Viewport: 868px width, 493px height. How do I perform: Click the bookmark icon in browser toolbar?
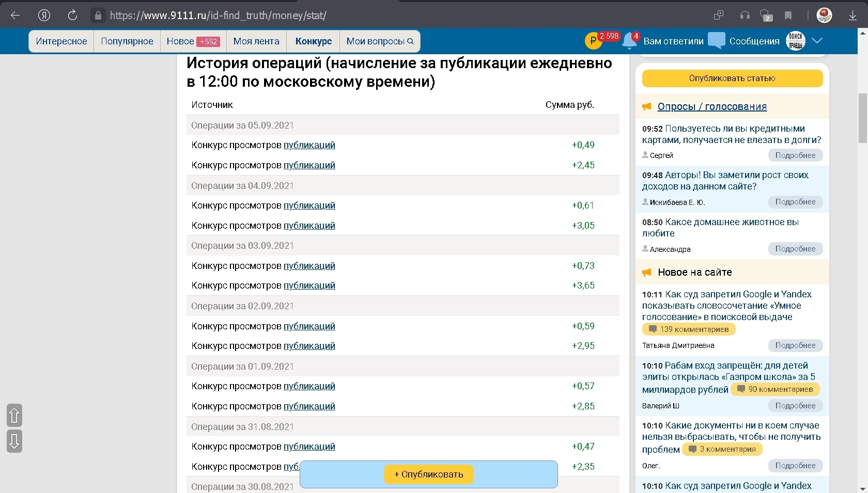[788, 15]
